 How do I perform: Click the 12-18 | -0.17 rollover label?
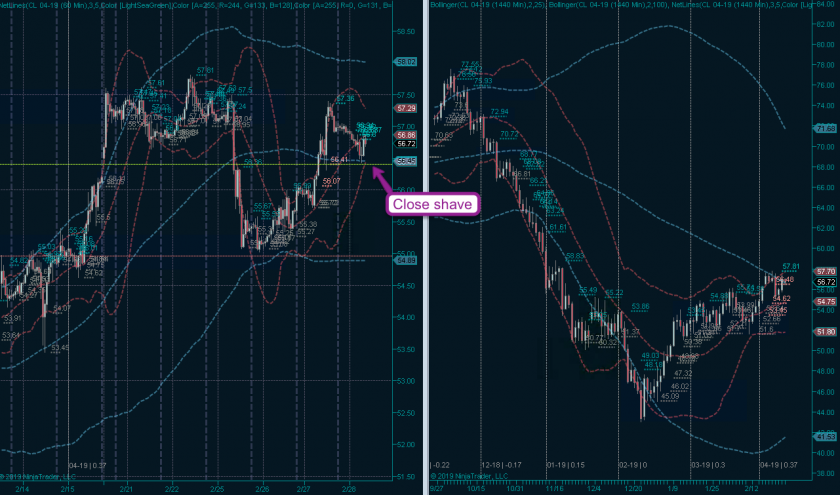pyautogui.click(x=501, y=465)
